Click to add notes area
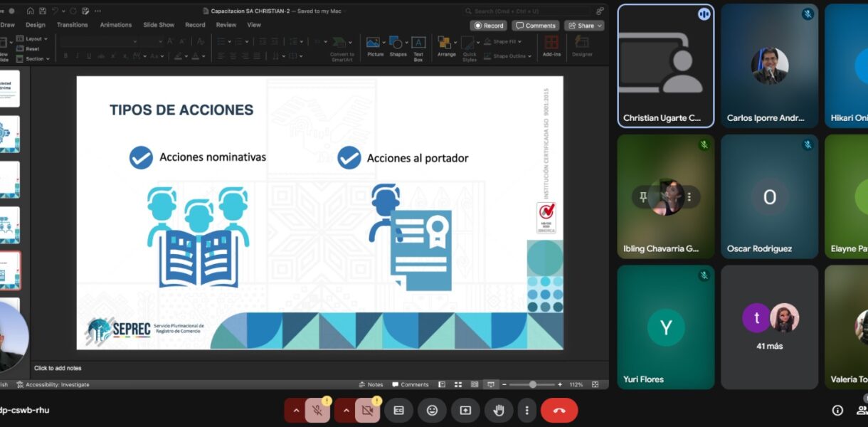 click(58, 368)
